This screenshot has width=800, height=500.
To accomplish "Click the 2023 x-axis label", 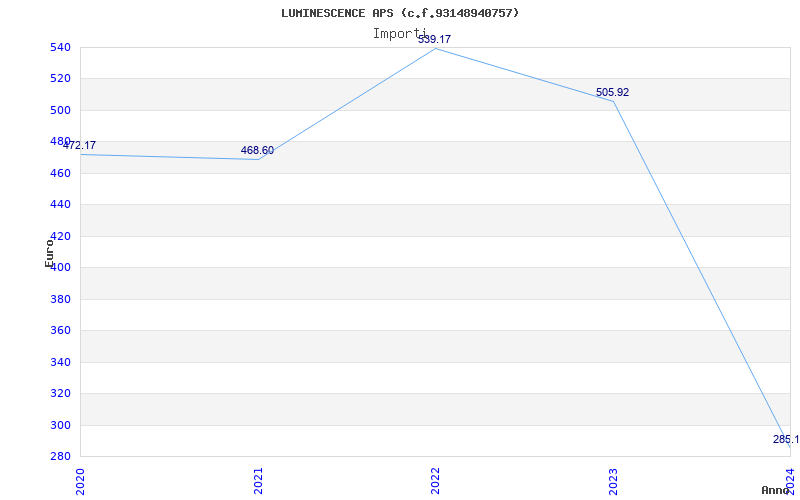I will (613, 481).
